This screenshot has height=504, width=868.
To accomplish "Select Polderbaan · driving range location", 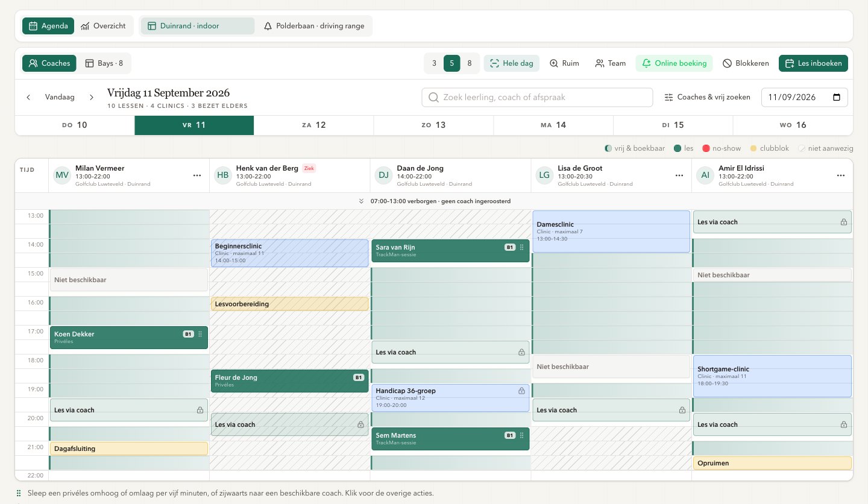I will (x=313, y=26).
